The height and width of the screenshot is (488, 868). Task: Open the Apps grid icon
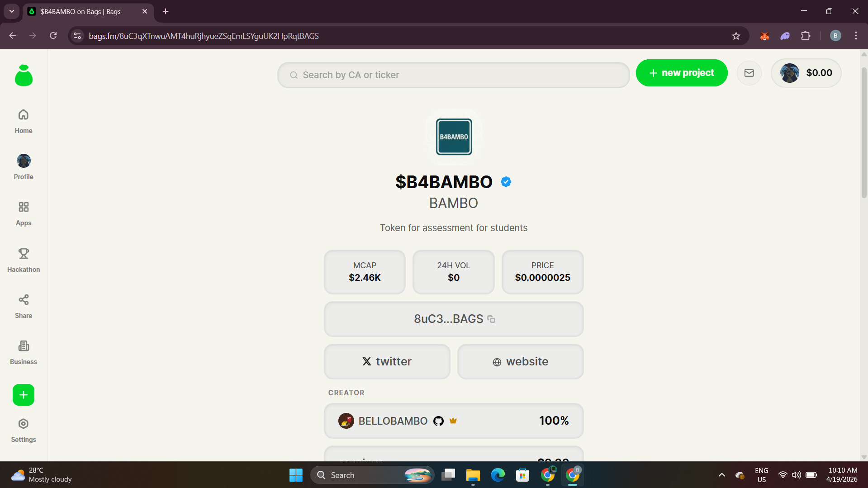pos(24,207)
